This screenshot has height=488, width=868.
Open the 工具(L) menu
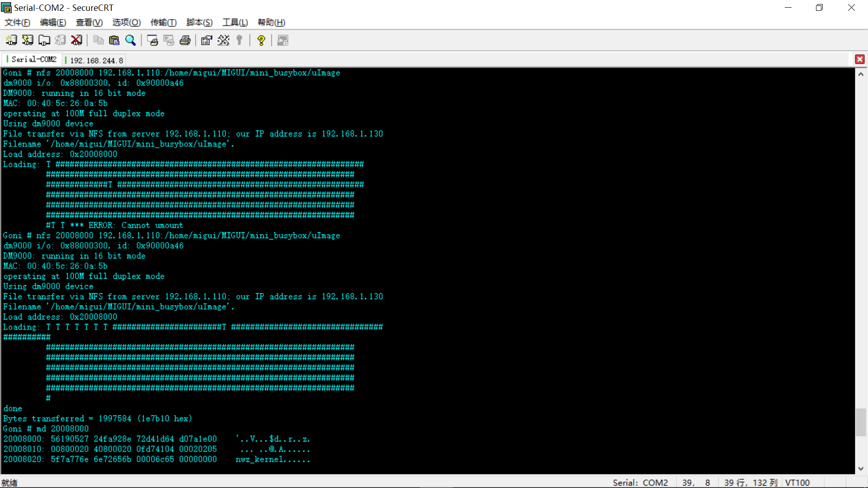235,22
